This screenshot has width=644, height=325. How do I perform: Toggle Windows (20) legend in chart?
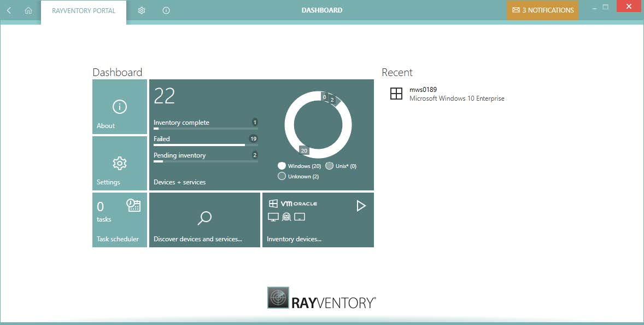coord(299,166)
